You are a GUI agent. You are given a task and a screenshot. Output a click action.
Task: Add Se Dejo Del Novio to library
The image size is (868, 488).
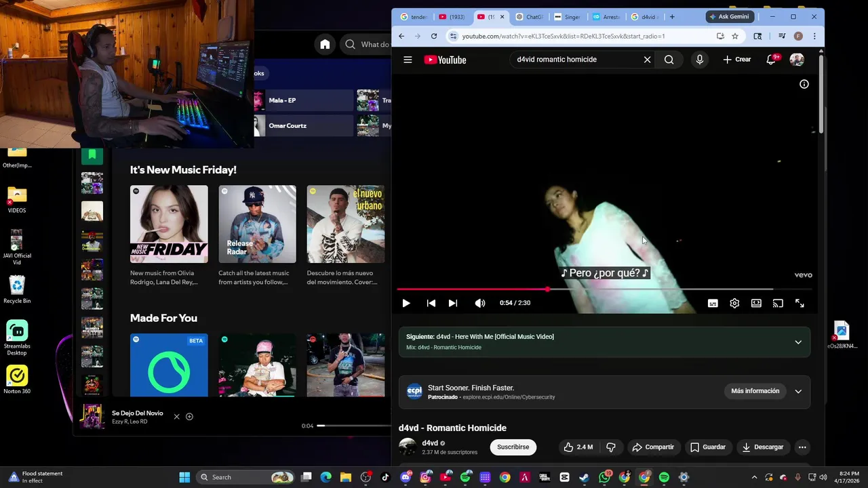189,417
